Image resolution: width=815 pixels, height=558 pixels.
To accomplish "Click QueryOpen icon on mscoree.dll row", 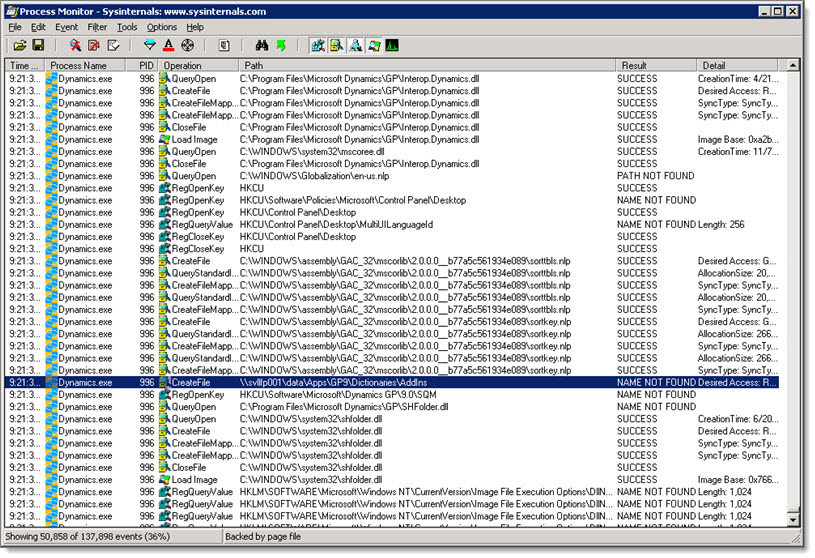I will (164, 152).
